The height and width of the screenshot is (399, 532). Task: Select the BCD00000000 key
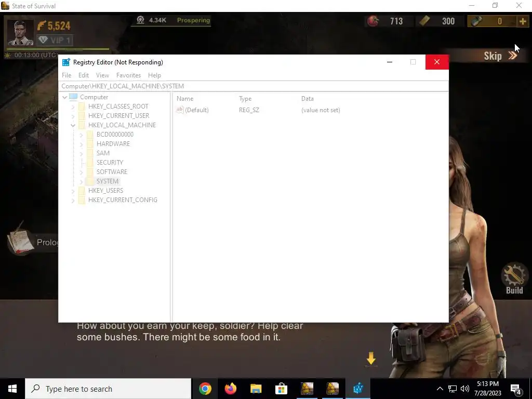pos(115,135)
